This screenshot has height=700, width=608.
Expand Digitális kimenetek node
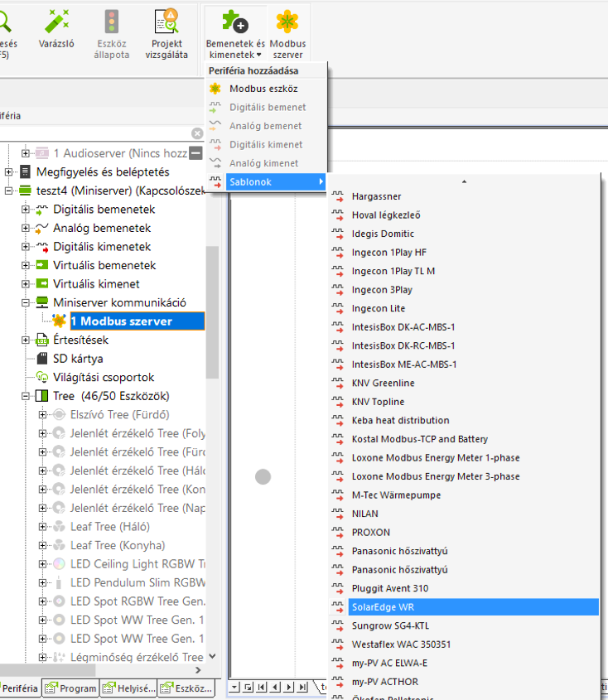coord(26,247)
